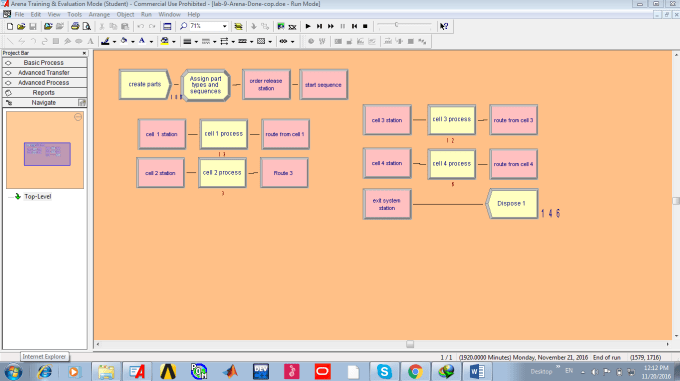The width and height of the screenshot is (680, 381).
Task: Click the context help arrow icon
Action: pyautogui.click(x=444, y=26)
